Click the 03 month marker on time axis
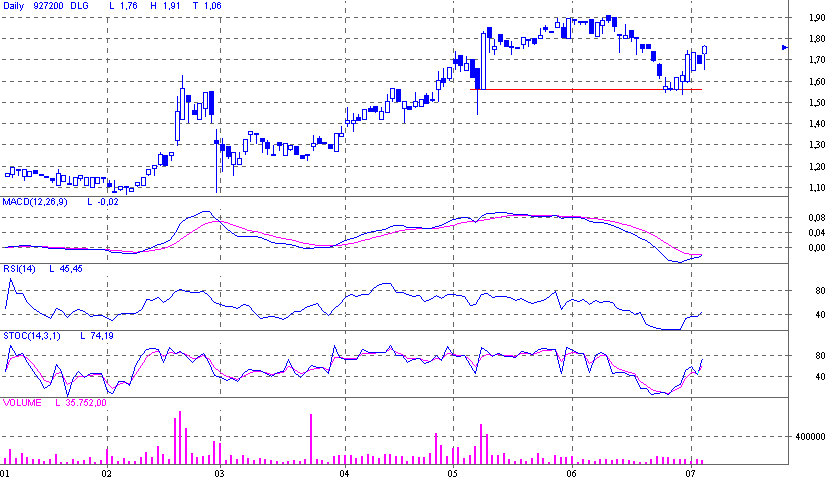Image resolution: width=829 pixels, height=482 pixels. [x=218, y=474]
